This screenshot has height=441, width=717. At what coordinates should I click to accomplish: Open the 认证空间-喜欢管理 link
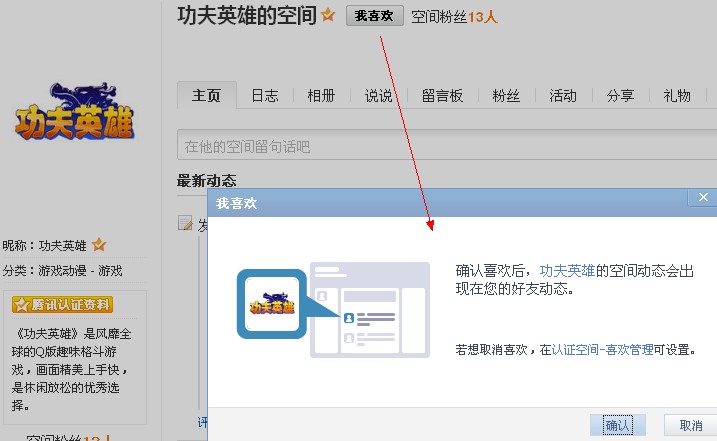pos(602,350)
